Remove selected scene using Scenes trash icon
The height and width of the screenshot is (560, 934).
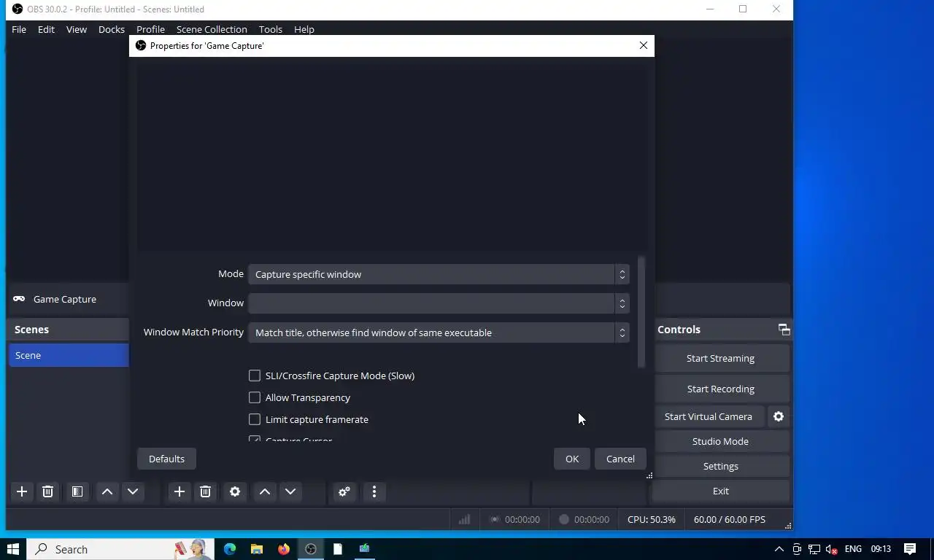click(x=47, y=491)
